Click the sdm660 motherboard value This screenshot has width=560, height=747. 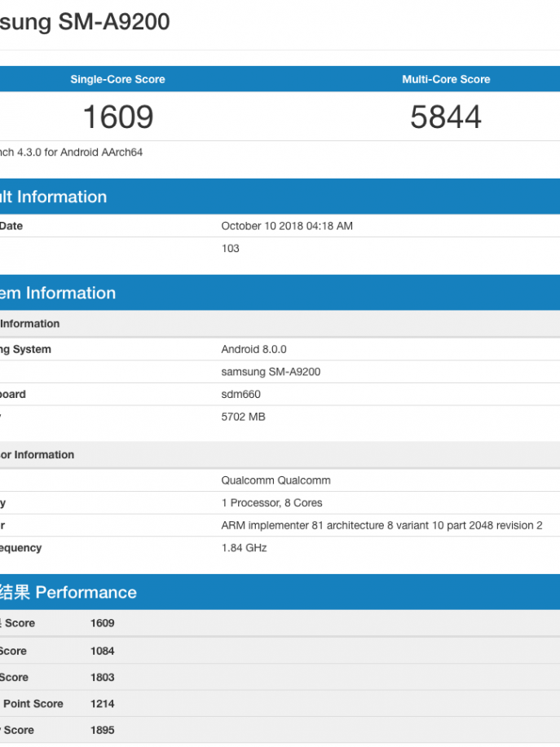click(x=241, y=395)
